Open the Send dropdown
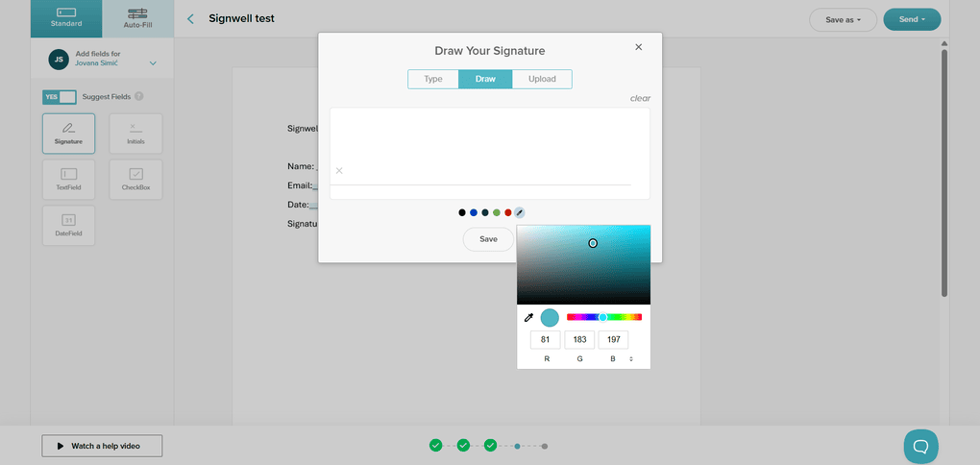This screenshot has height=465, width=980. point(912,19)
